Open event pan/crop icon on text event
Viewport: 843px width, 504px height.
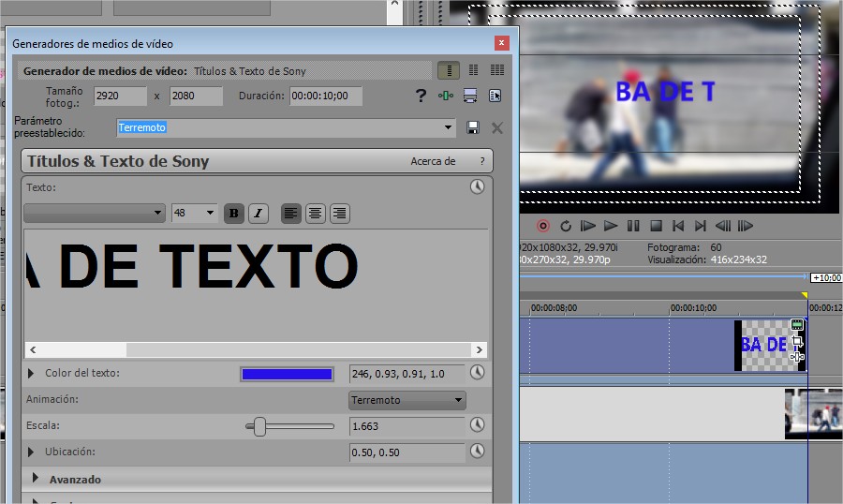tap(797, 341)
